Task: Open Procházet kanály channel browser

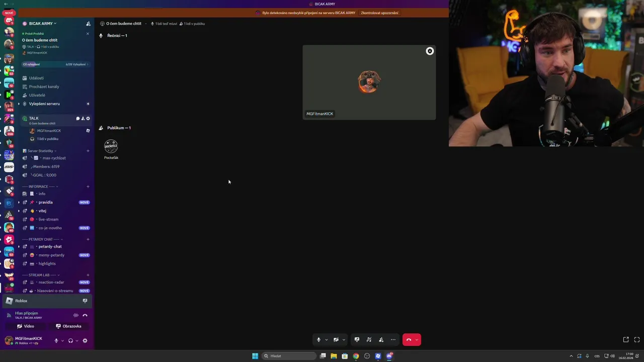Action: click(x=44, y=86)
